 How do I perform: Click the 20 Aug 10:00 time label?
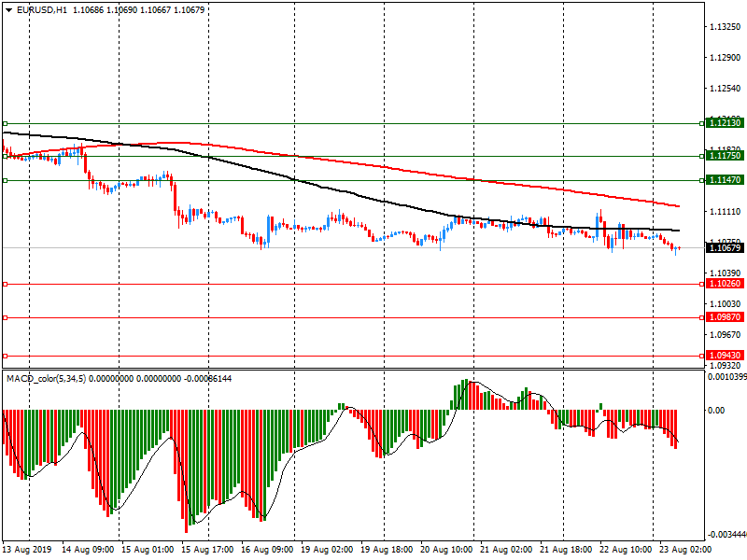(446, 550)
